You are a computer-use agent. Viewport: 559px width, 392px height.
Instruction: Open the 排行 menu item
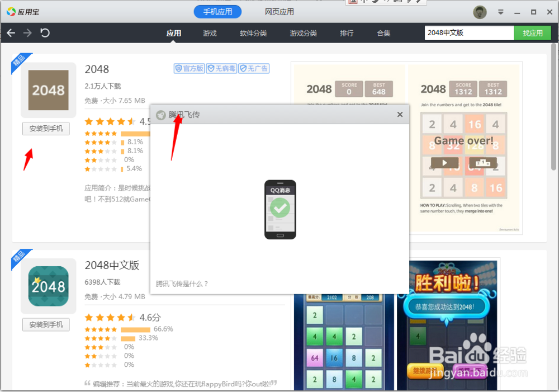point(347,33)
